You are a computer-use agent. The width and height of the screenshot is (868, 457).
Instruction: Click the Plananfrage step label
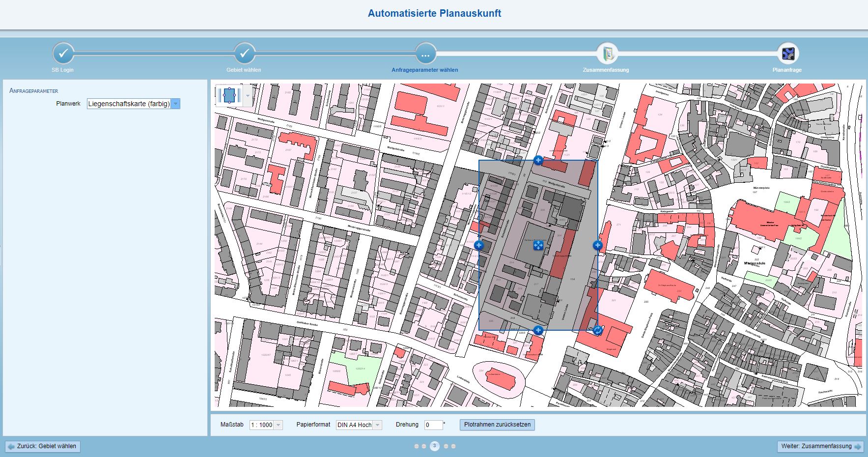(787, 70)
